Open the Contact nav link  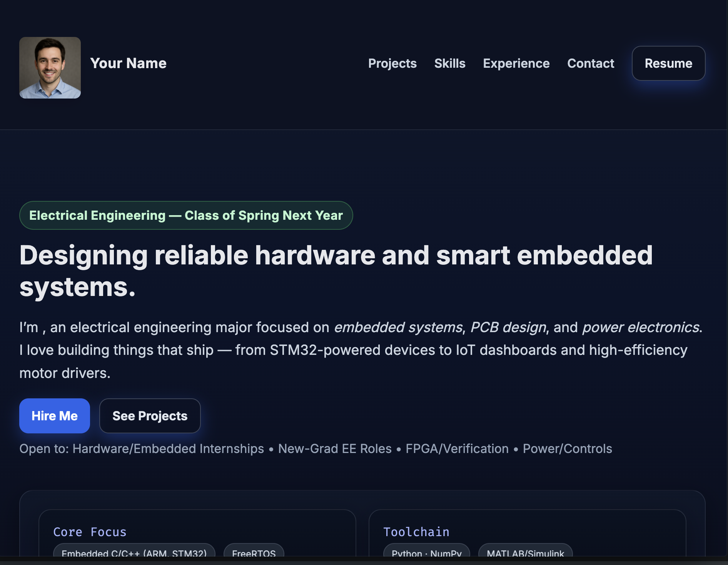click(x=590, y=64)
